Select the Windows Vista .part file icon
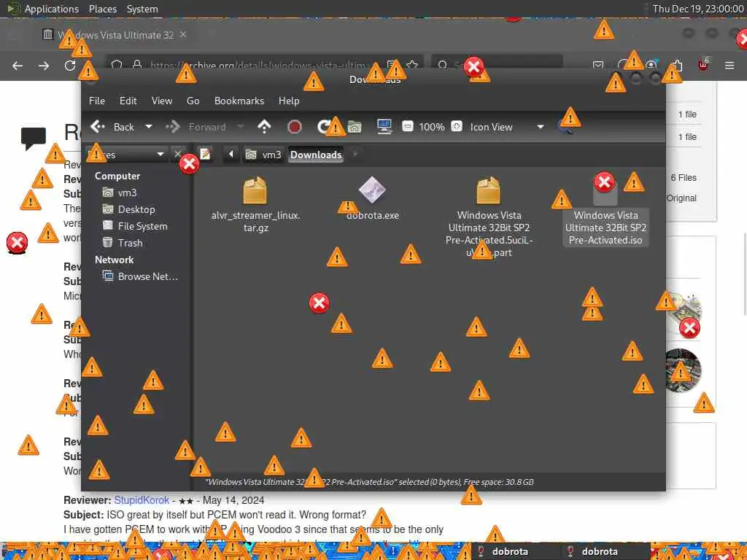This screenshot has width=747, height=560. 488,190
